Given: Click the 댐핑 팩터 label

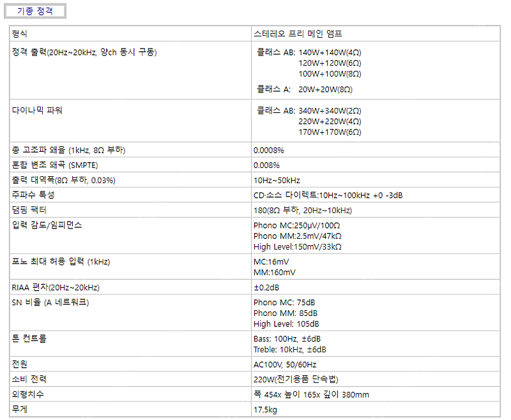Looking at the screenshot, I should point(29,210).
